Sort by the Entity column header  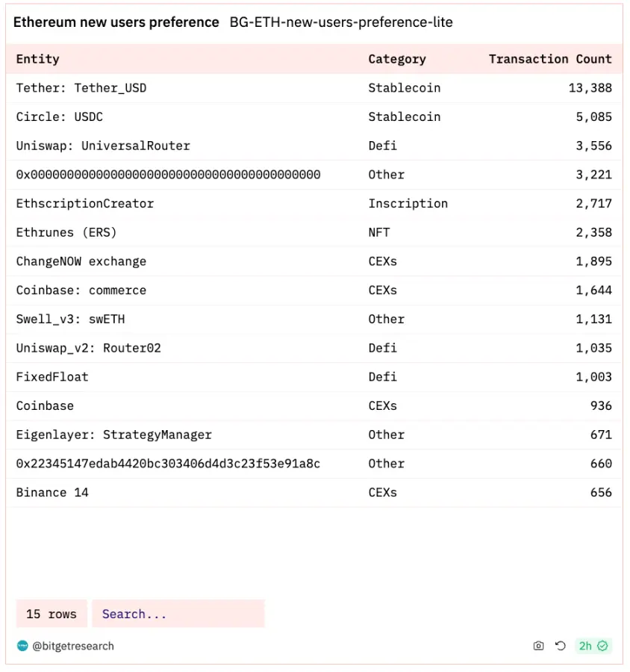coord(37,59)
